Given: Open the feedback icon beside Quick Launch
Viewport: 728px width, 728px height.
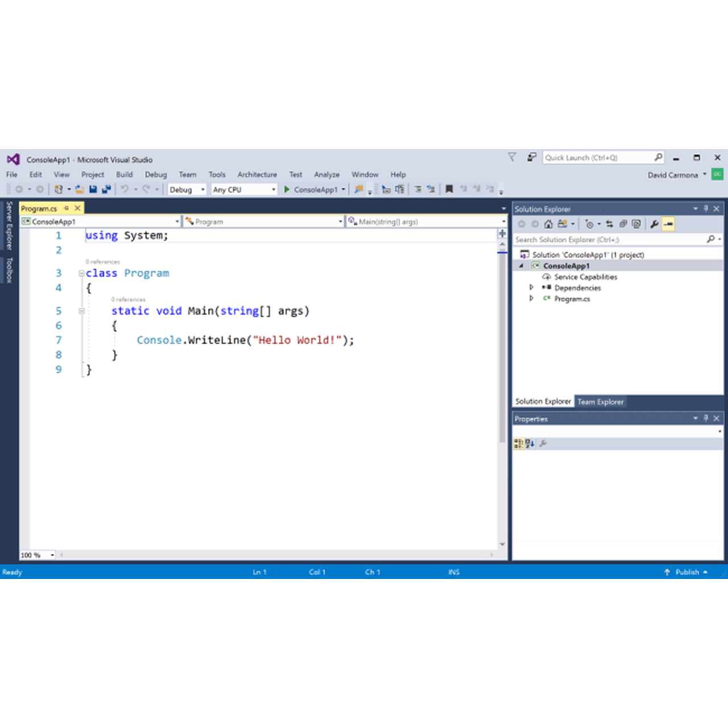Looking at the screenshot, I should tap(531, 158).
